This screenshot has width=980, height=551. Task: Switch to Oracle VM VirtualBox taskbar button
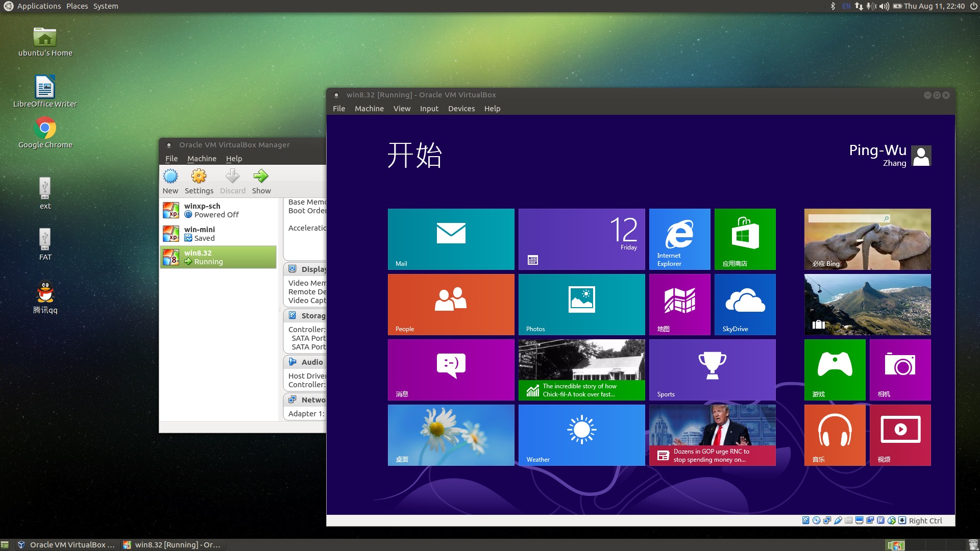67,545
